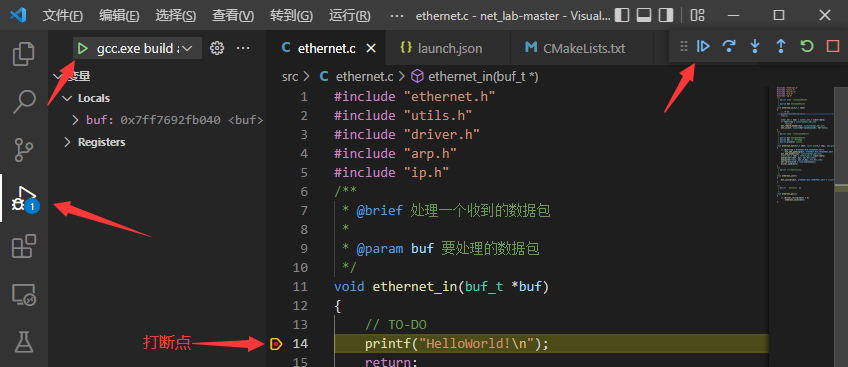Open launch.json via gear icon
Image resolution: width=848 pixels, height=367 pixels.
[217, 49]
